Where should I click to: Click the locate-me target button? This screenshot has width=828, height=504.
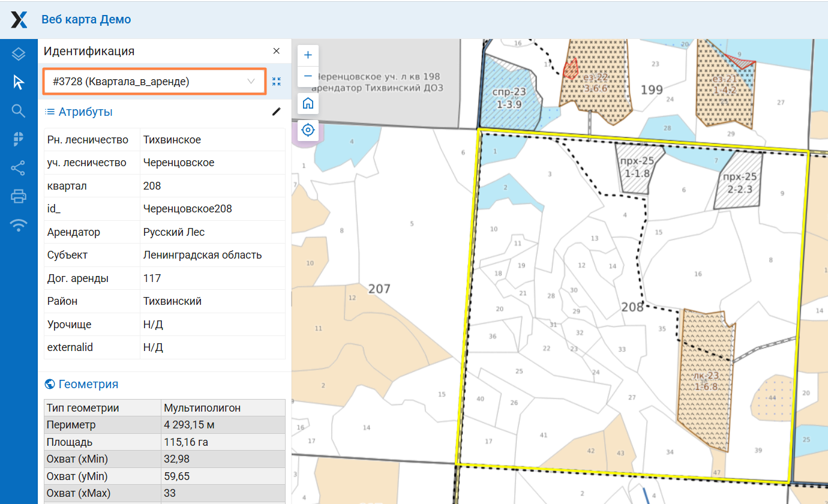(x=308, y=130)
